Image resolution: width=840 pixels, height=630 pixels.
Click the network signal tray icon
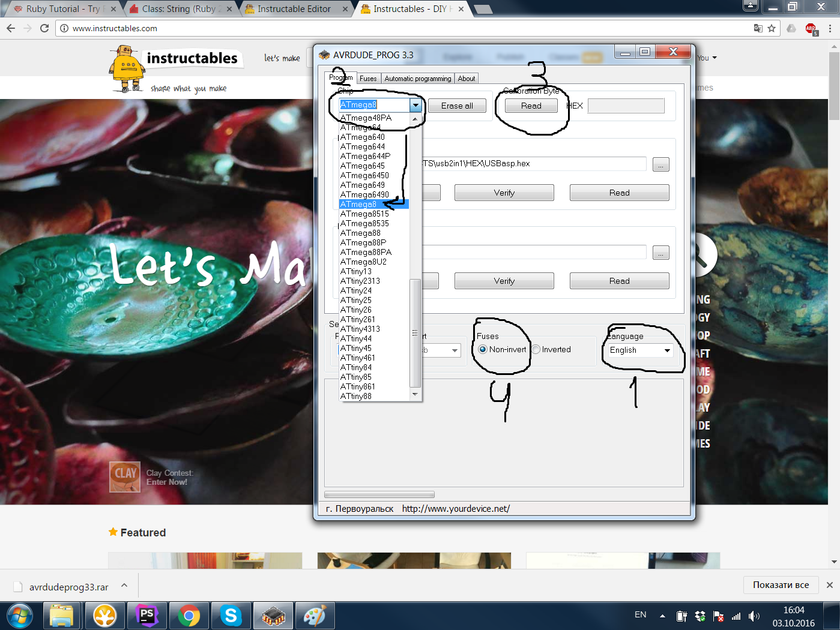tap(736, 616)
